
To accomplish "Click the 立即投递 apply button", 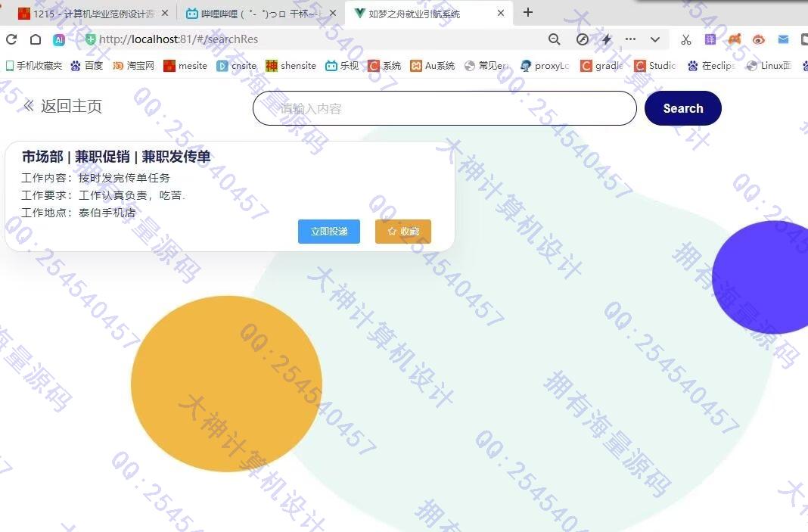I will pyautogui.click(x=329, y=232).
